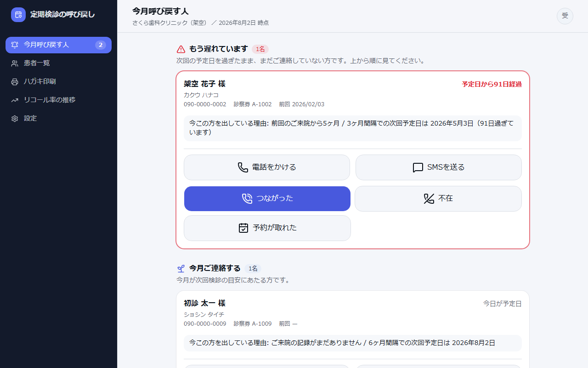This screenshot has width=588, height=368.
Task: Click the red 予定日から91日経過 label
Action: click(x=492, y=85)
